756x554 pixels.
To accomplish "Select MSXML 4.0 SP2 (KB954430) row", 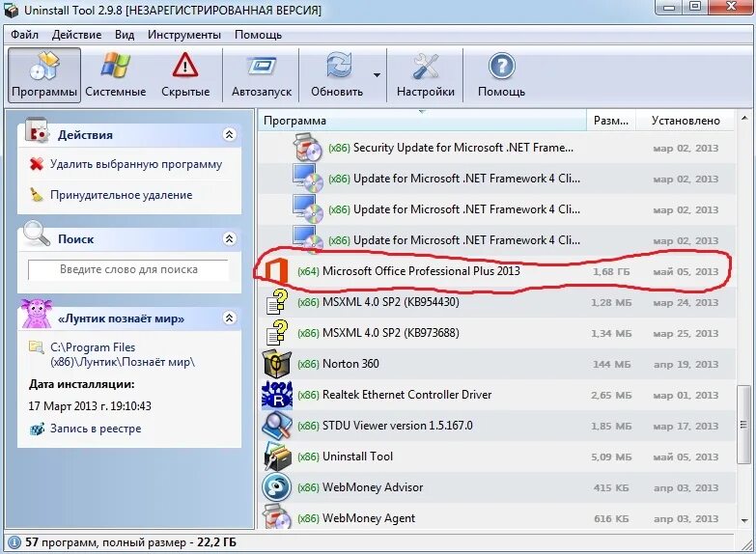I will click(x=496, y=302).
